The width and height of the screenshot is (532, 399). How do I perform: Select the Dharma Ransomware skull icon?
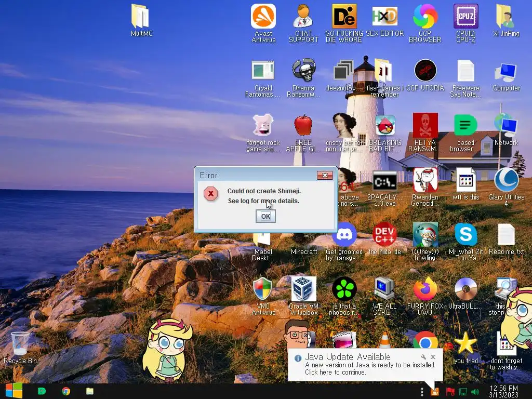click(x=303, y=71)
